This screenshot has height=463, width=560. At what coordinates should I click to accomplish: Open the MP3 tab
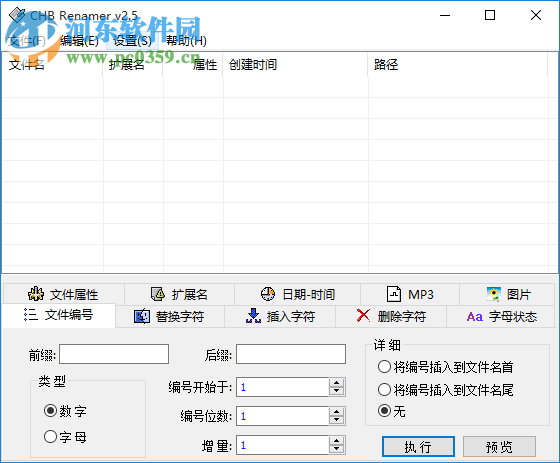click(410, 294)
